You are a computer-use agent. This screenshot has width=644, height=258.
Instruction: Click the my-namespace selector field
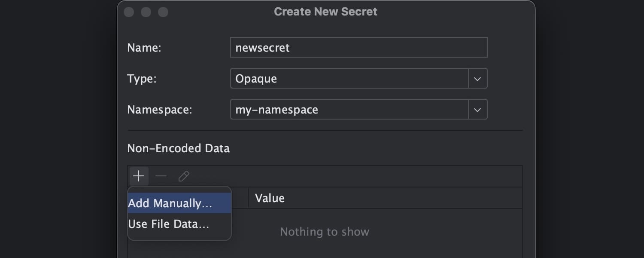[x=349, y=109]
